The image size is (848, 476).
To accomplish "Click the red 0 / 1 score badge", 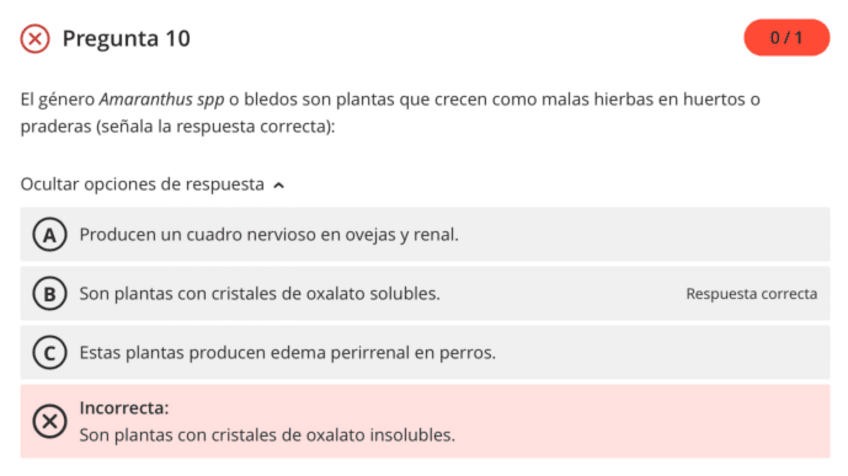I will tap(786, 38).
